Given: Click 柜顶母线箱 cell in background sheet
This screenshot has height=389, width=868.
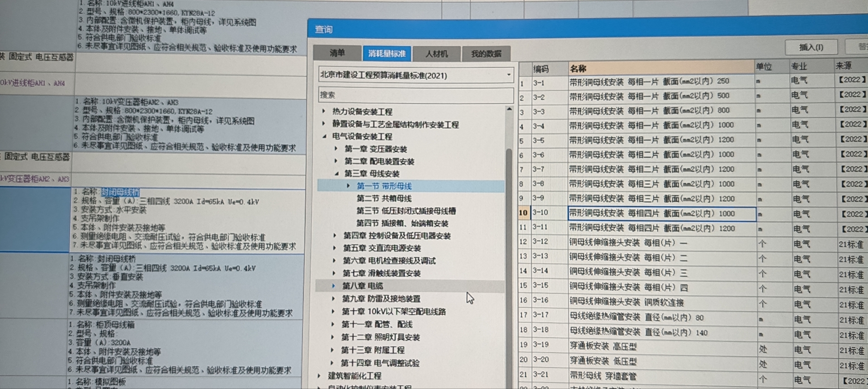Looking at the screenshot, I should coord(115,324).
